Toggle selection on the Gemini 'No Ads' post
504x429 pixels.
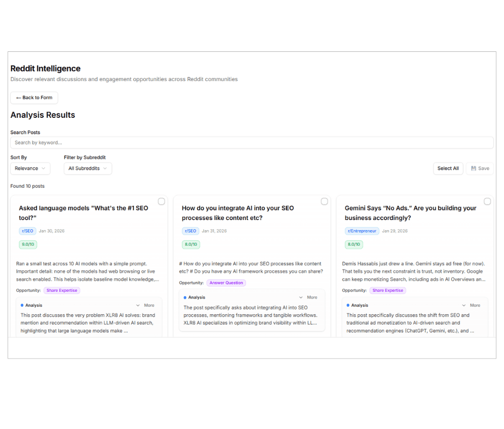pos(487,201)
